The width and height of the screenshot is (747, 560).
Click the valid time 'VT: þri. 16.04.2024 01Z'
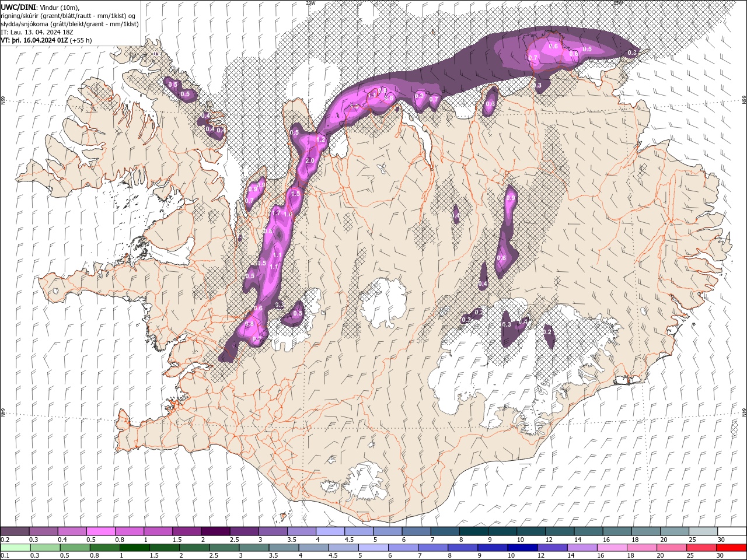click(34, 40)
